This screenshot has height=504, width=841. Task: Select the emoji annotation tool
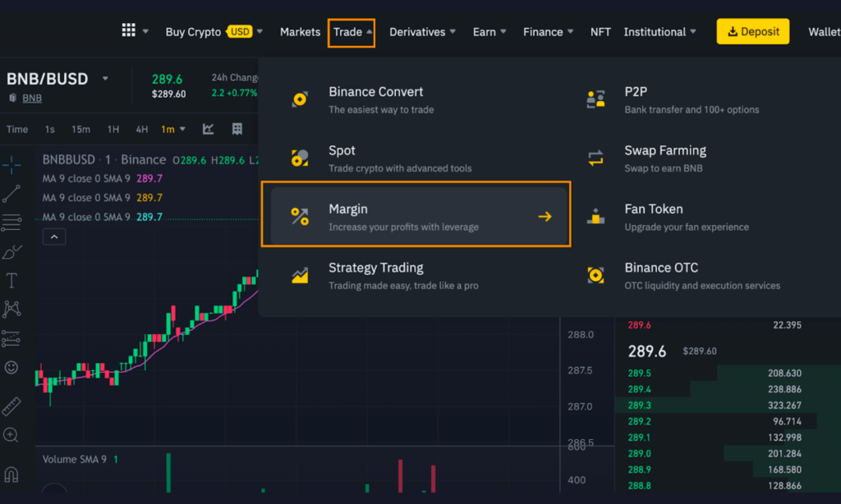click(x=11, y=368)
